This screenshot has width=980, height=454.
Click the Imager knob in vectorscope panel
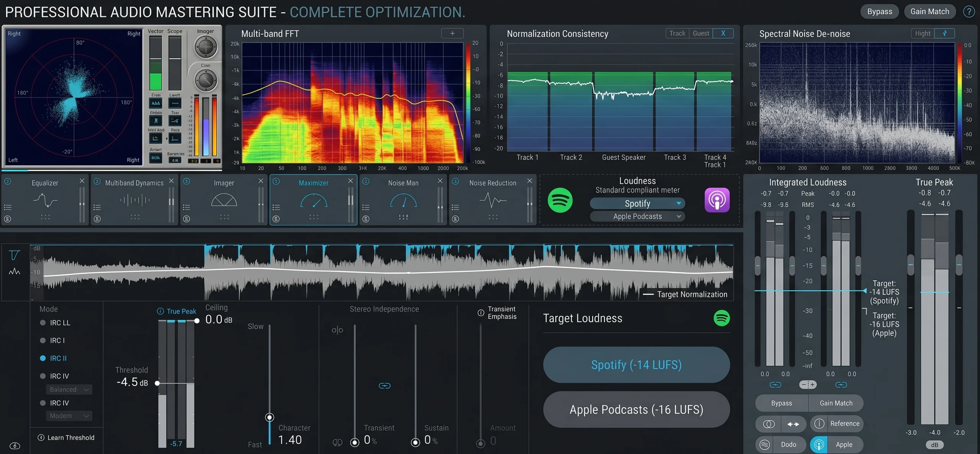206,47
